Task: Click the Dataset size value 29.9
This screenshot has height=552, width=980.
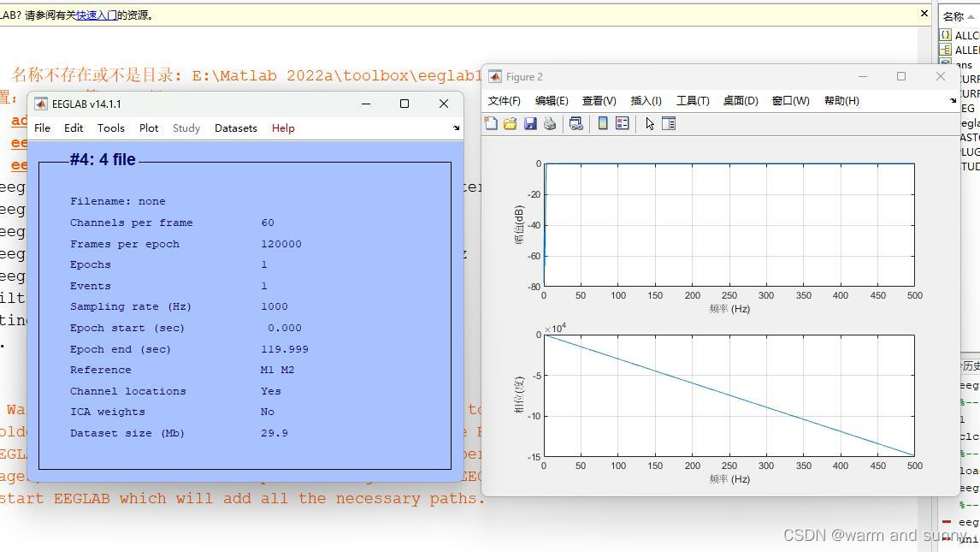Action: pyautogui.click(x=275, y=433)
